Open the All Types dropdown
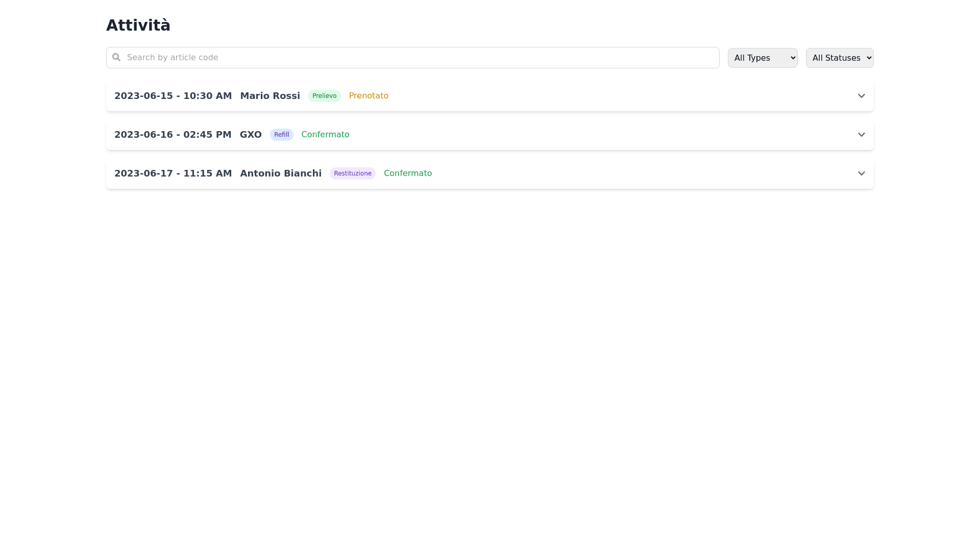This screenshot has width=980, height=551. [x=762, y=58]
